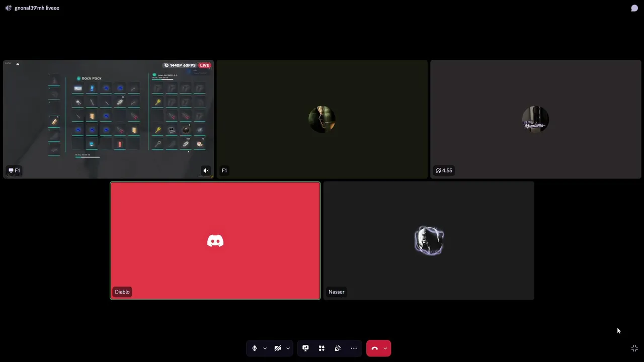This screenshot has height=362, width=644.
Task: Click the F1 label on the stream tile
Action: click(x=14, y=171)
